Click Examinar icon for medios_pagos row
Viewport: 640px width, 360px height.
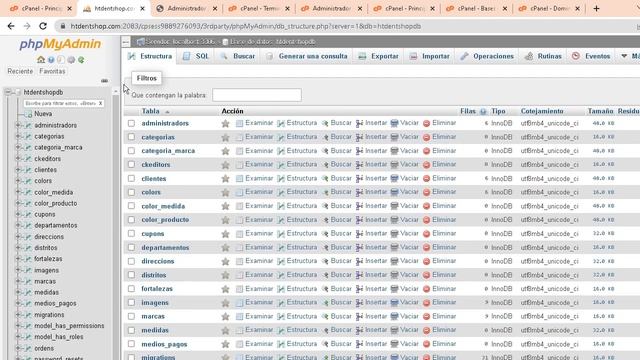239,344
